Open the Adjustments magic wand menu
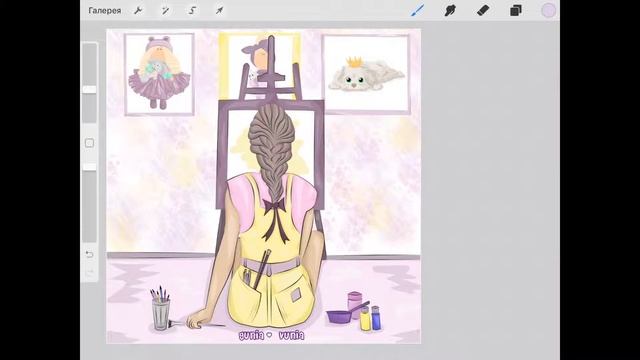This screenshot has height=360, width=640. pos(165,11)
